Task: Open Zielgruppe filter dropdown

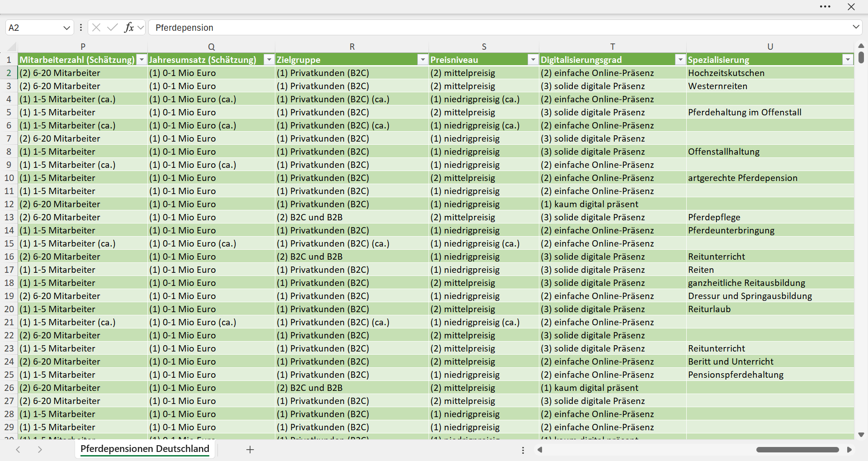Action: [x=423, y=60]
